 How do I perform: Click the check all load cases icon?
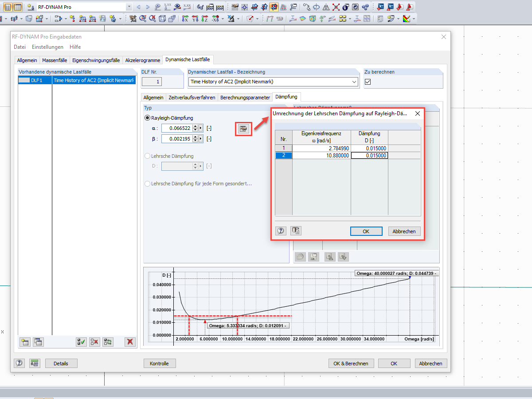point(81,342)
